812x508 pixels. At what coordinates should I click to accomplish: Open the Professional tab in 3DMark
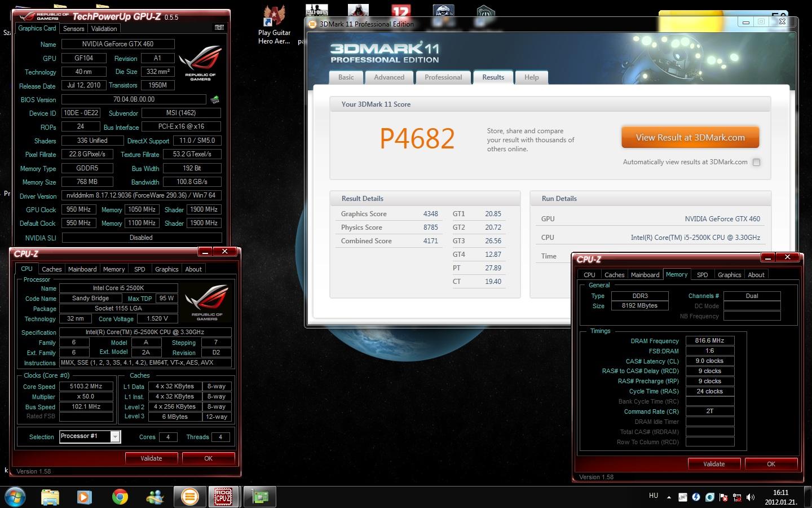tap(443, 77)
